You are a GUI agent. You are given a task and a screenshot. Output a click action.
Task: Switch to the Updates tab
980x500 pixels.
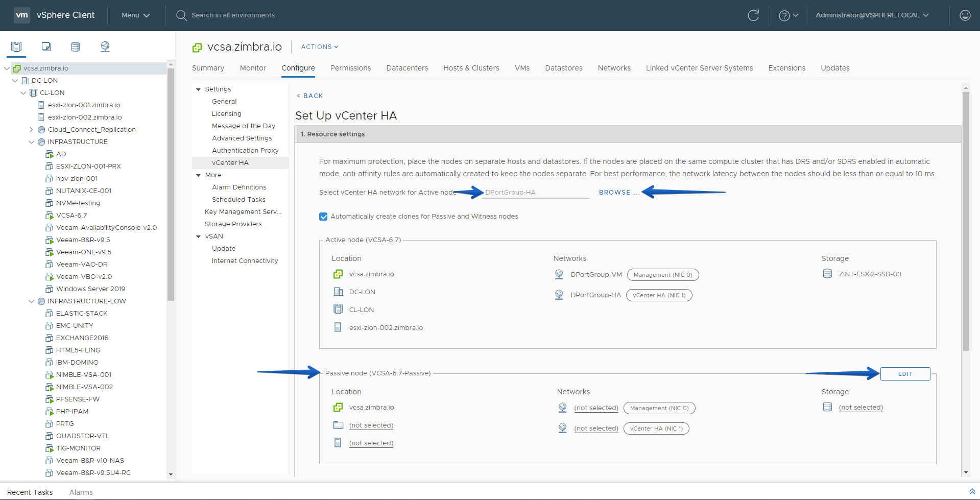coord(835,68)
